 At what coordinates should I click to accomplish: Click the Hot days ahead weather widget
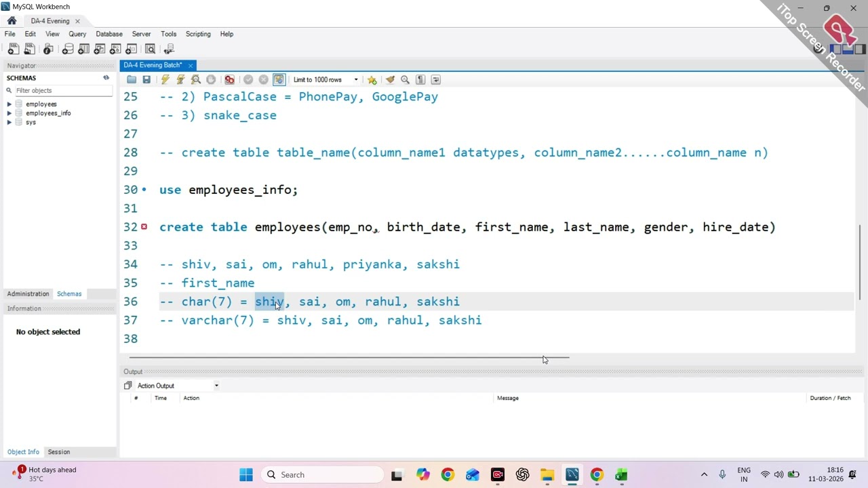click(x=45, y=474)
